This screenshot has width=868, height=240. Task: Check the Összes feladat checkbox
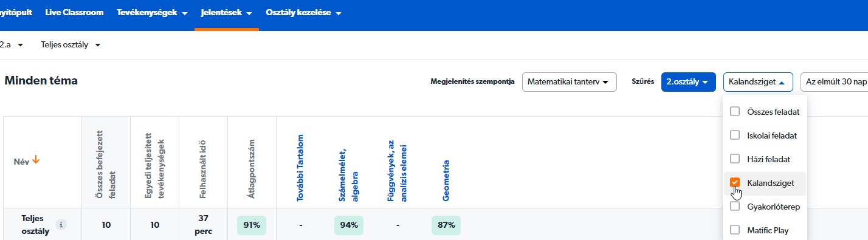tap(735, 112)
